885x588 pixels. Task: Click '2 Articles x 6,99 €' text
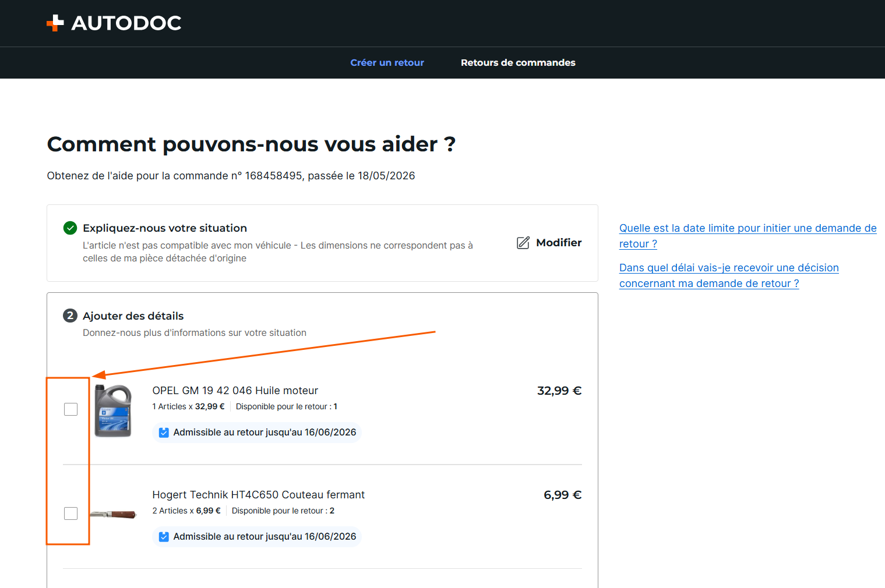tap(186, 511)
